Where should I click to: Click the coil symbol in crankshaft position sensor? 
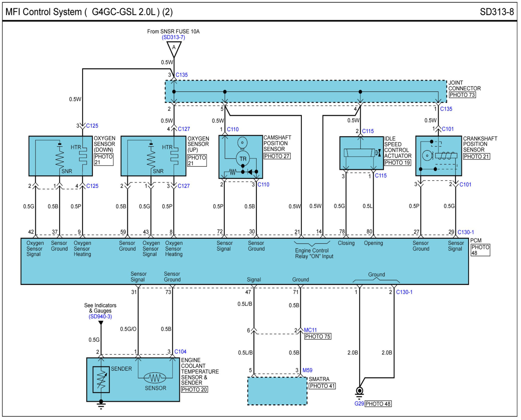click(446, 156)
